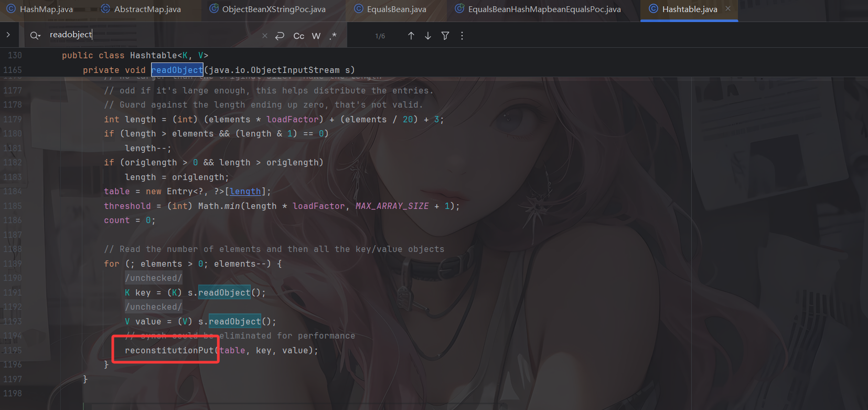The height and width of the screenshot is (410, 868).
Task: Jump to the next search occurrence
Action: (428, 36)
